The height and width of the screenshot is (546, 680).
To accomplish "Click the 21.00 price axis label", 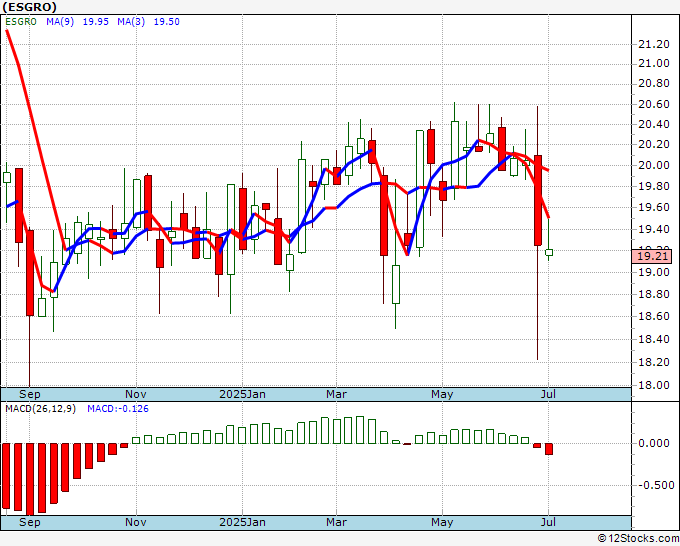I will 654,63.
